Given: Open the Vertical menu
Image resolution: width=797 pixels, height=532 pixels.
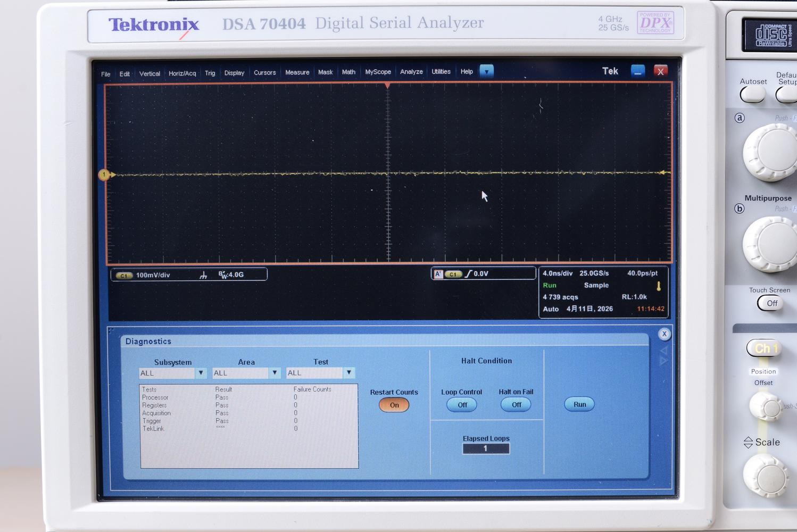Looking at the screenshot, I should [x=150, y=73].
